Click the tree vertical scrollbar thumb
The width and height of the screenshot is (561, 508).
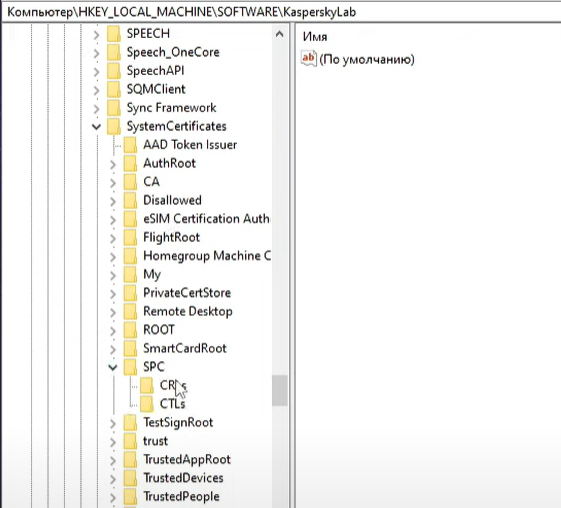279,390
